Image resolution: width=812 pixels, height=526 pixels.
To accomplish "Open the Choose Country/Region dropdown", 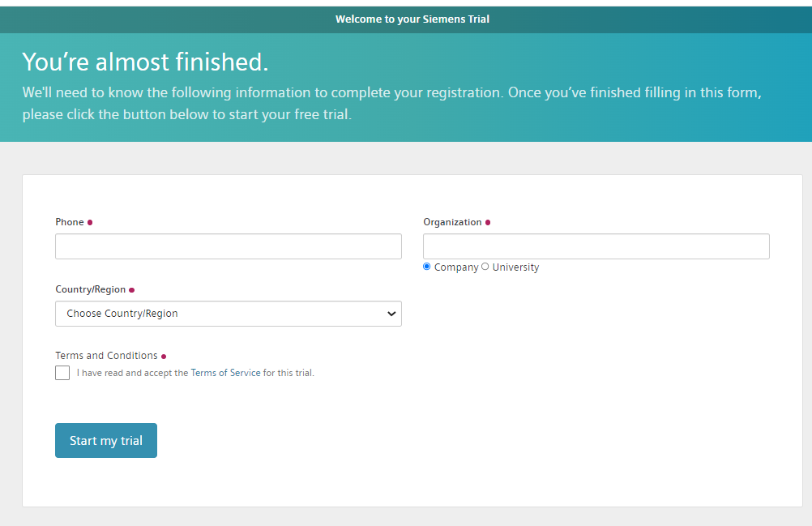I will point(229,314).
